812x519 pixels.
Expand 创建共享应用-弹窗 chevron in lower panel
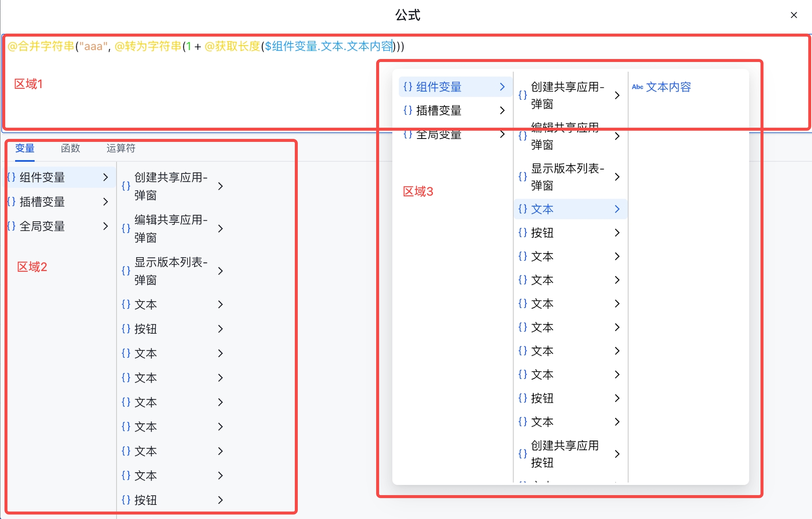point(221,186)
